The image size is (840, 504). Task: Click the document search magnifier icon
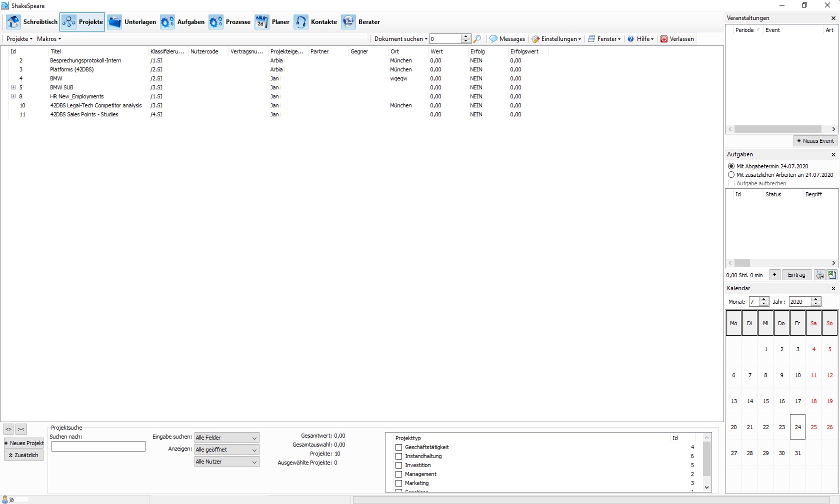point(477,39)
